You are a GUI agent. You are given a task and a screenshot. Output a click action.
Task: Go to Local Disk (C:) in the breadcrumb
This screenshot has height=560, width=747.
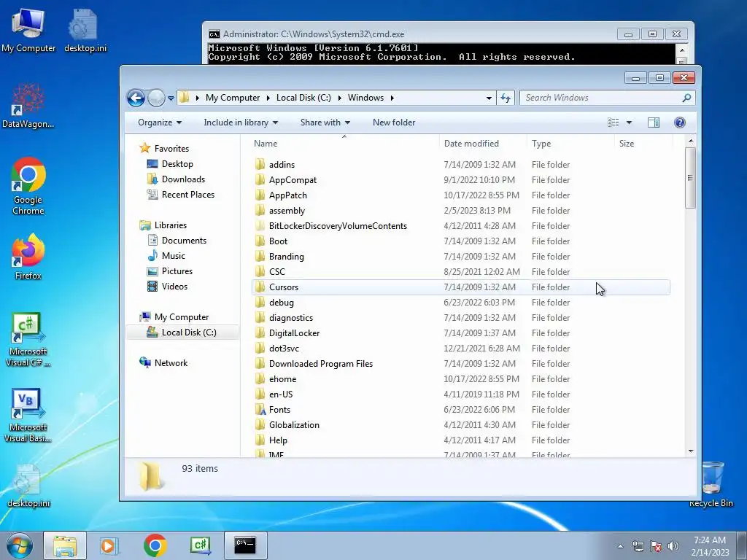[303, 98]
